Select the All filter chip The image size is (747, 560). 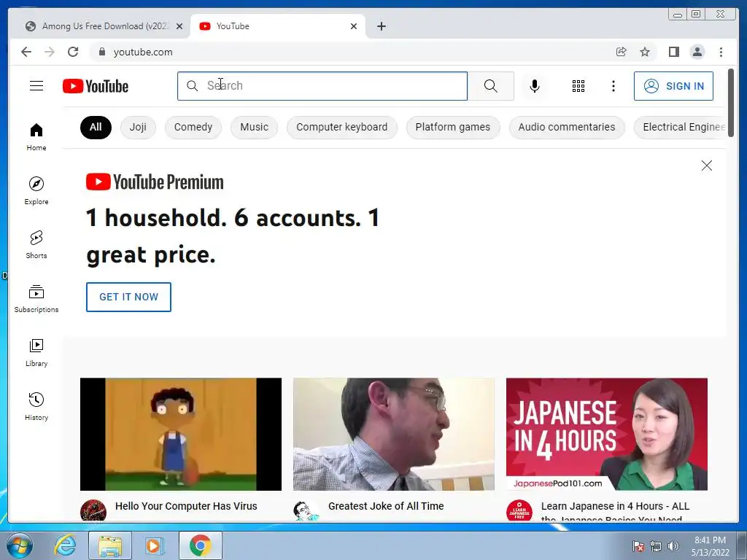click(x=96, y=127)
